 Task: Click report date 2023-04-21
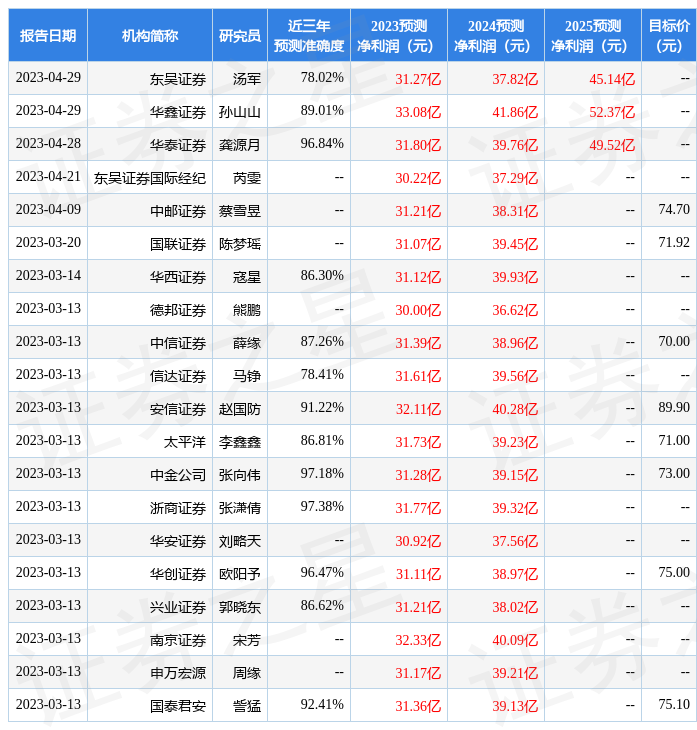click(48, 176)
